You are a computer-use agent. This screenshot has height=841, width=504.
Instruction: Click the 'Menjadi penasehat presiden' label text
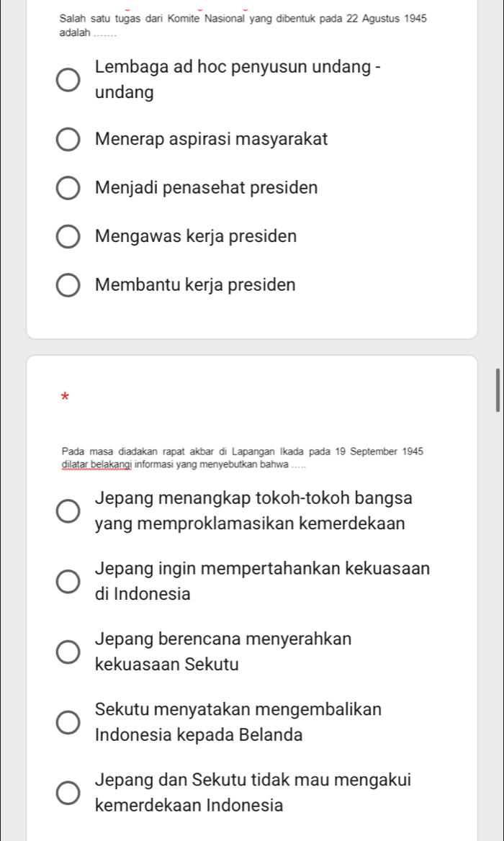[206, 188]
